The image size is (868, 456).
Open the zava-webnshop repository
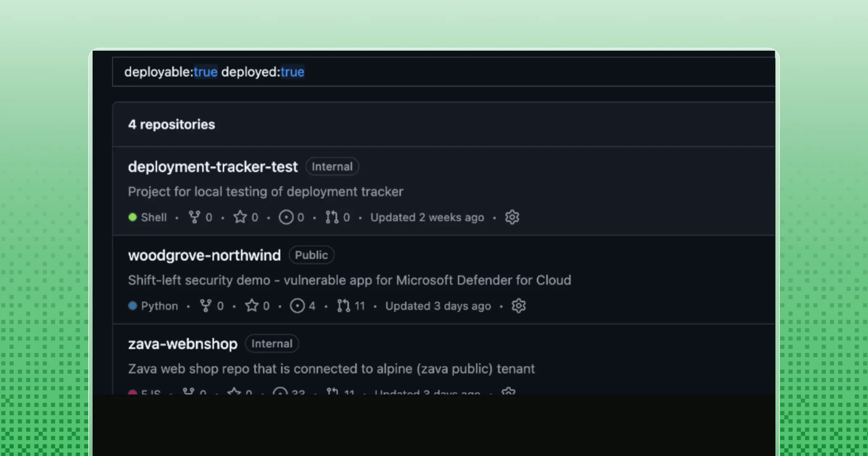click(182, 344)
